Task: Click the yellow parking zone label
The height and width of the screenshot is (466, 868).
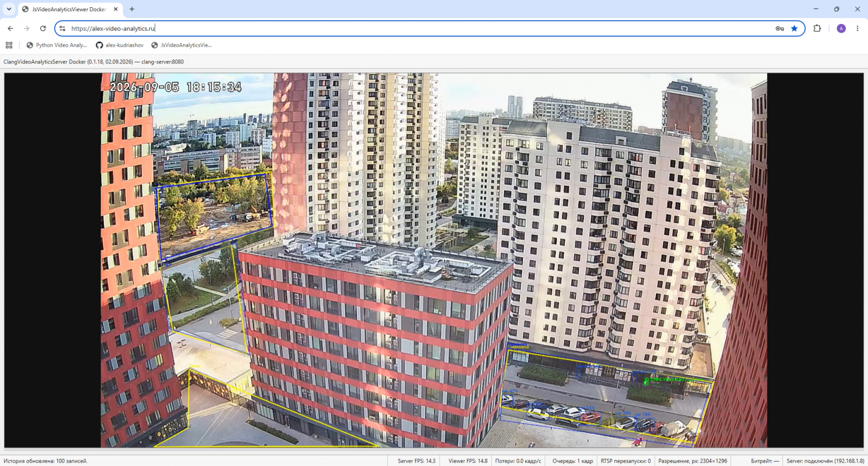Action: coord(519,347)
